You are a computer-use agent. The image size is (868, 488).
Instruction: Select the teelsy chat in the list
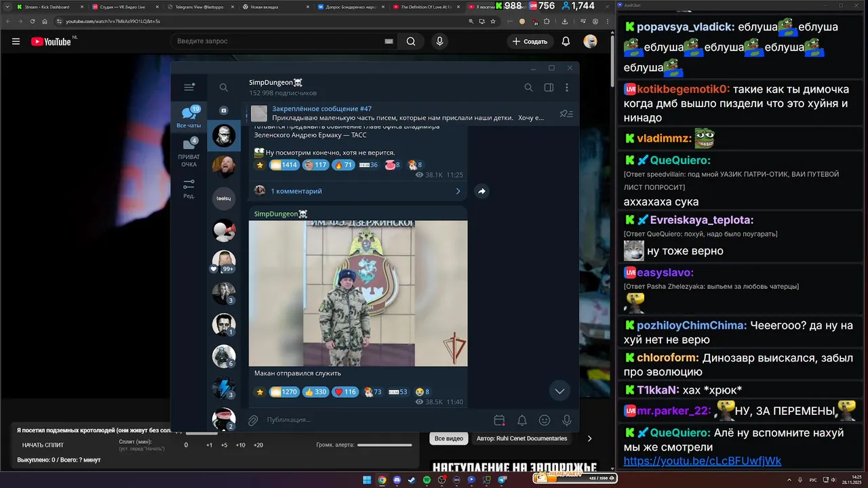click(x=224, y=199)
